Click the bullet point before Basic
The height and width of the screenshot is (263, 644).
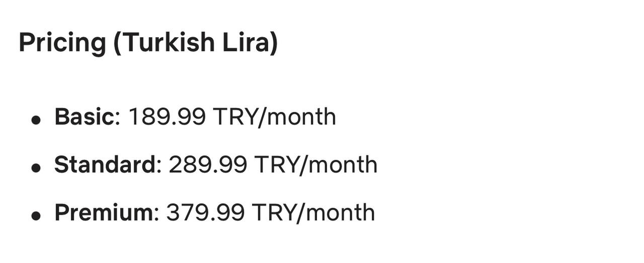[x=36, y=120]
